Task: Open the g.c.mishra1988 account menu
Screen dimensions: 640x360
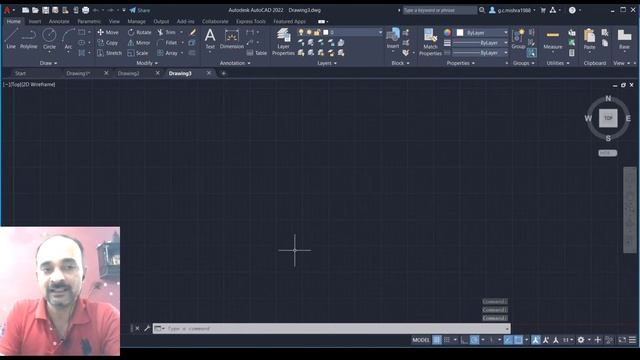Action: tap(512, 10)
